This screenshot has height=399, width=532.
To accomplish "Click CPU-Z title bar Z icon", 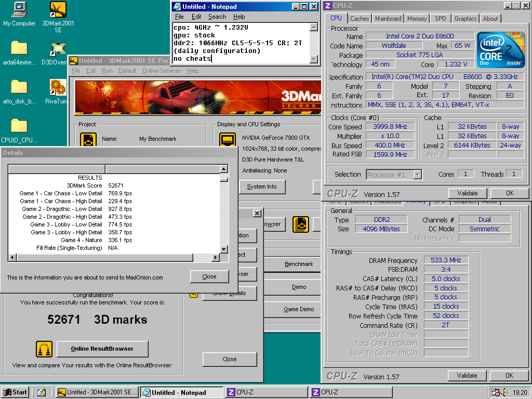I will (327, 6).
